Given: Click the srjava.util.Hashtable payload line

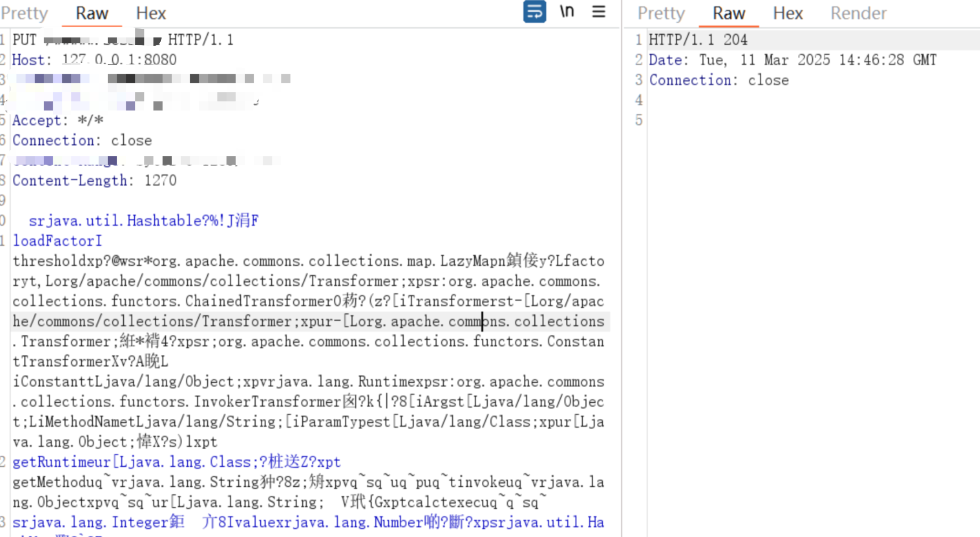Looking at the screenshot, I should (x=143, y=221).
